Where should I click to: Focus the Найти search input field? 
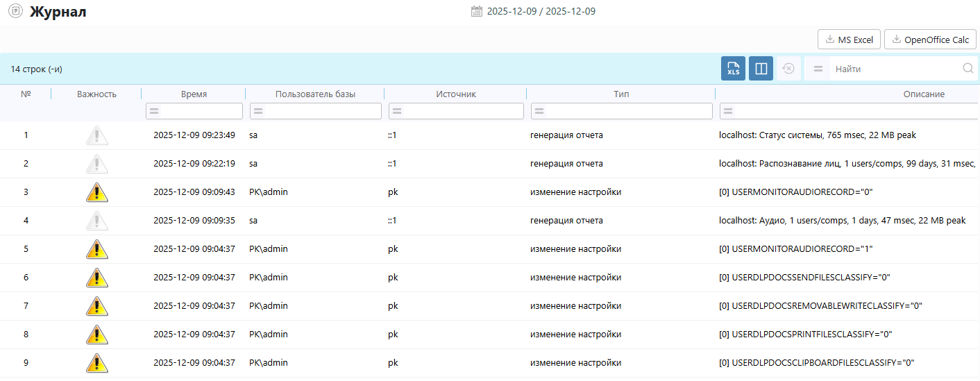point(895,69)
